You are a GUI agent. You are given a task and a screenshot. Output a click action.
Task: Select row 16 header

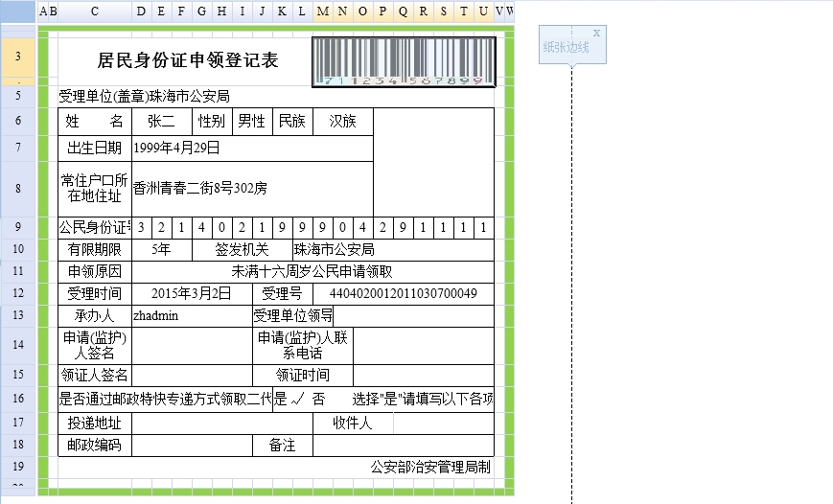click(x=18, y=399)
